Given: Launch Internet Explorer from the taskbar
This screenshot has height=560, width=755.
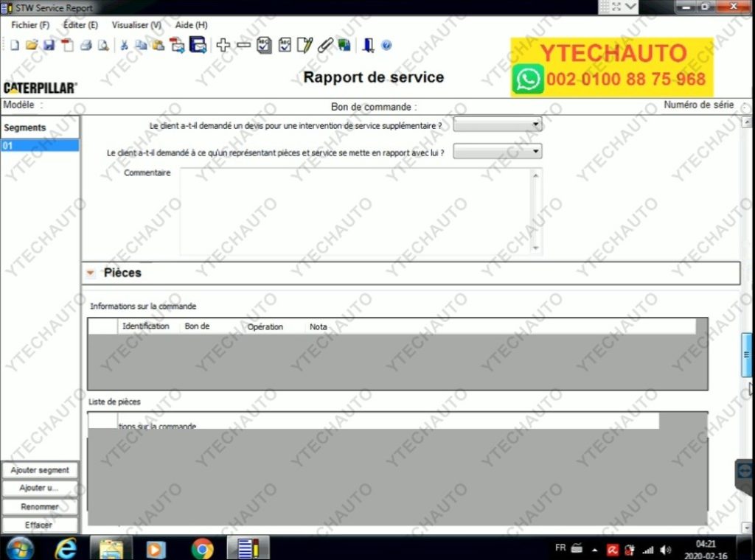Looking at the screenshot, I should coord(66,548).
